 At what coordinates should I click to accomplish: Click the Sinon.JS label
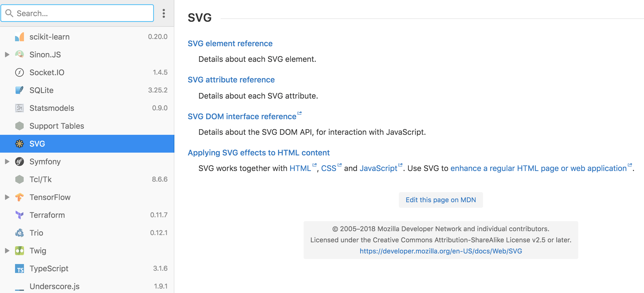click(45, 55)
